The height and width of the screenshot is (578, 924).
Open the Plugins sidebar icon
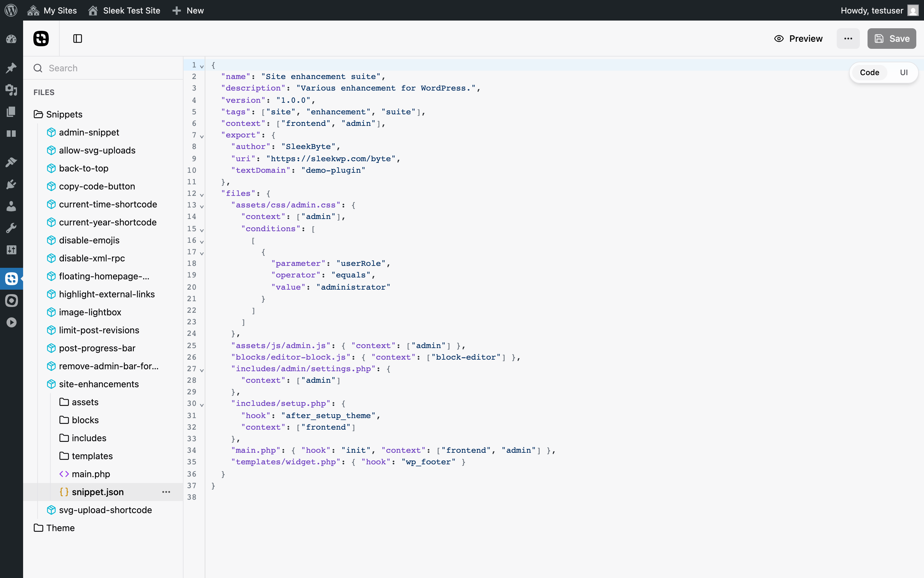pos(11,184)
